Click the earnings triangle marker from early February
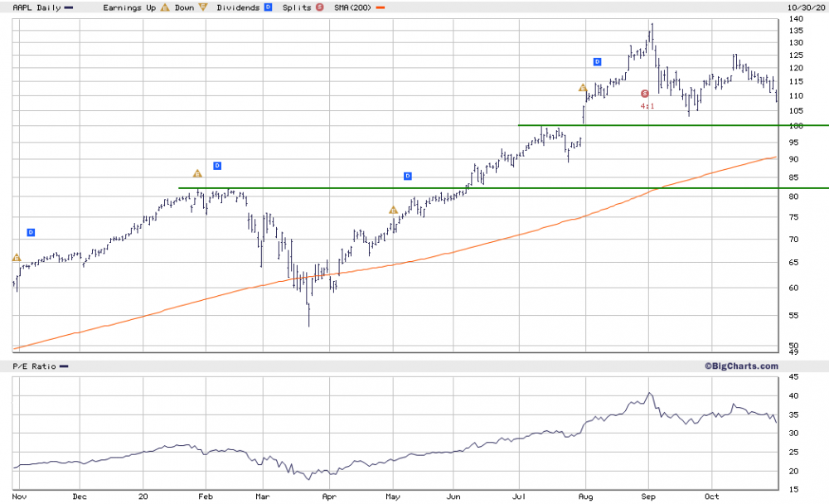 click(x=197, y=173)
